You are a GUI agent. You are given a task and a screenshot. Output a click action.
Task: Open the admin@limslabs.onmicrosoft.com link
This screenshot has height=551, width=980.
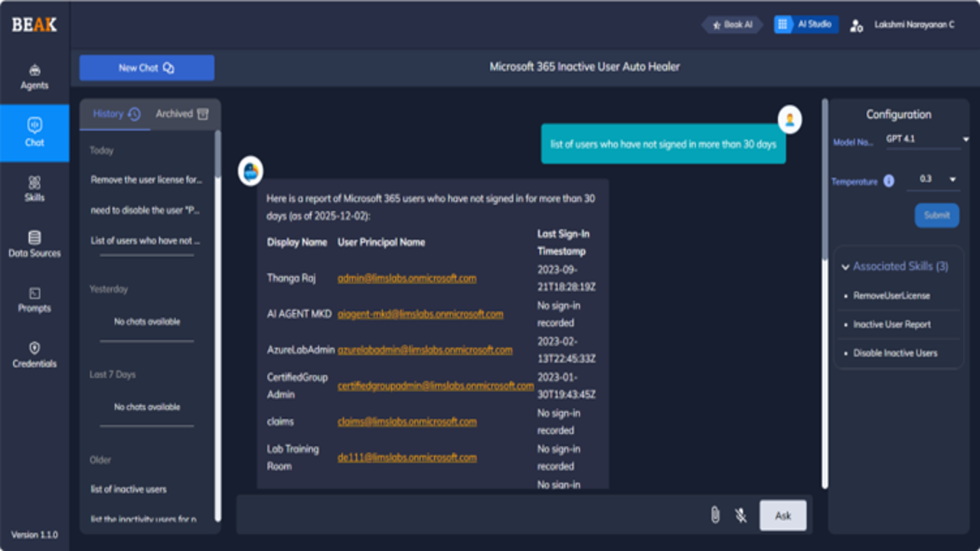[x=407, y=278]
